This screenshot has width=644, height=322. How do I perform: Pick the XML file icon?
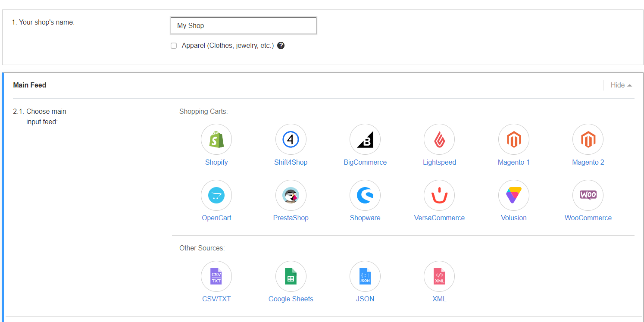[x=439, y=276]
